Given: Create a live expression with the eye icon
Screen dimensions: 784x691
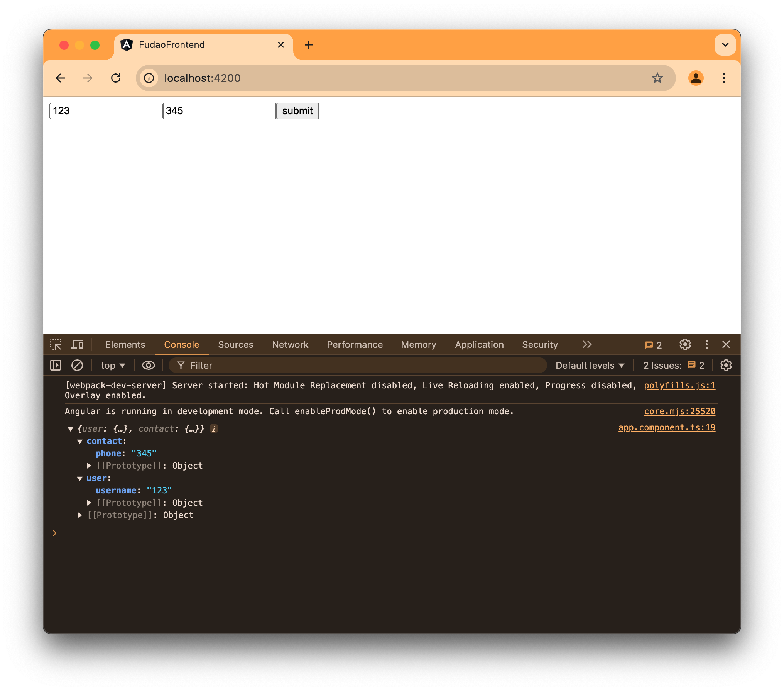Looking at the screenshot, I should click(148, 365).
